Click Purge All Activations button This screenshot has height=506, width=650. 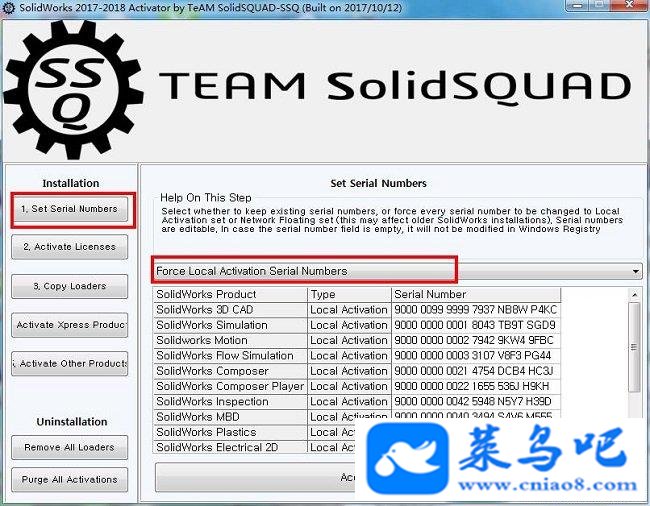pos(70,479)
